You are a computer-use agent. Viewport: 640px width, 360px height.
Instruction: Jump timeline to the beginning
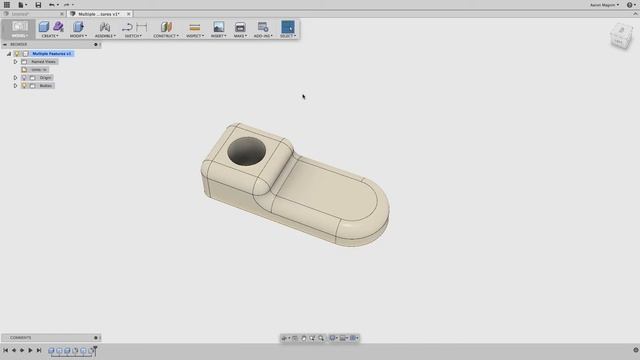point(5,350)
